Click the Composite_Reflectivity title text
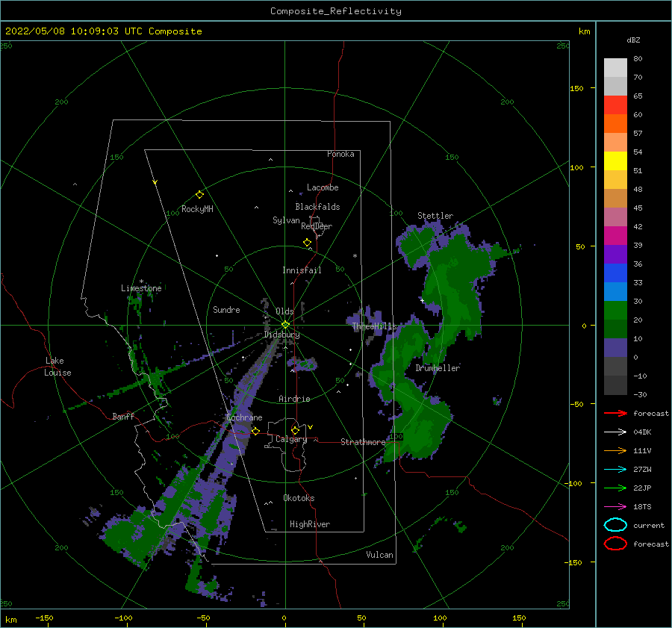Screen dimensions: 672x628 [336, 11]
